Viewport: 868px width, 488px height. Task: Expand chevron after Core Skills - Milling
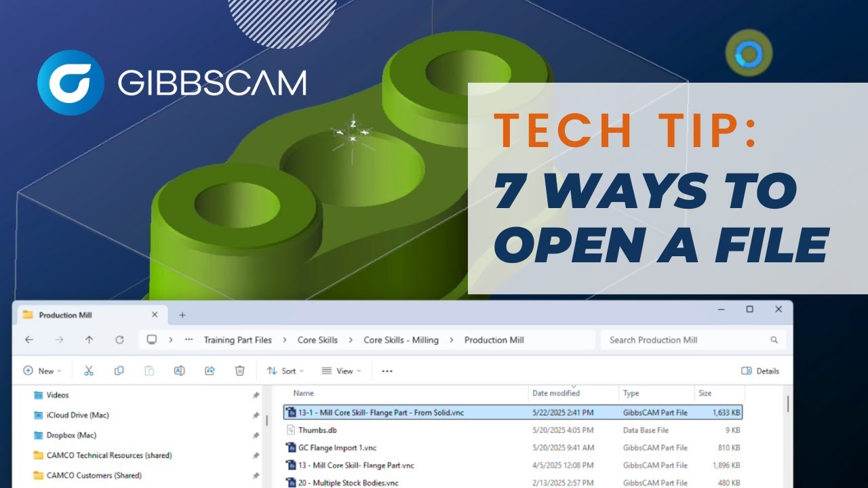tap(451, 340)
